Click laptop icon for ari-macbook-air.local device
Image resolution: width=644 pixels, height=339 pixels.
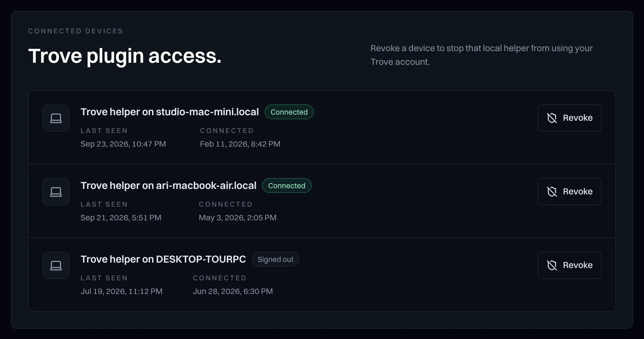[56, 192]
